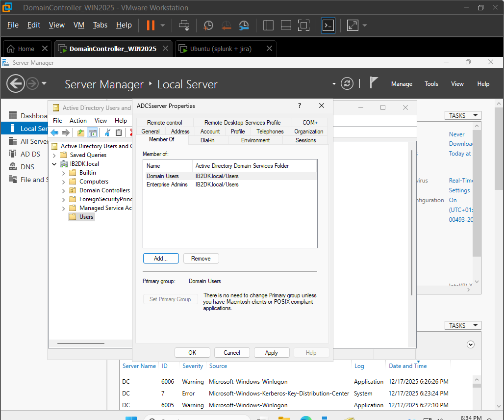The height and width of the screenshot is (420, 504).
Task: Refresh Server Manager
Action: click(x=347, y=83)
